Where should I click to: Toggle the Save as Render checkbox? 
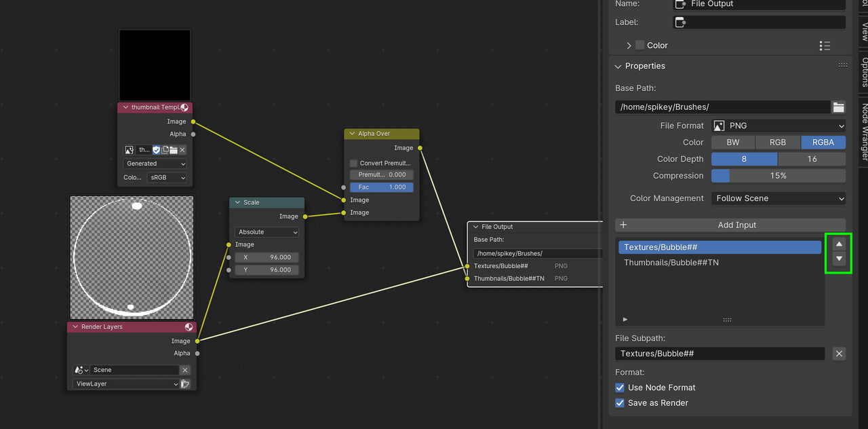pyautogui.click(x=620, y=403)
